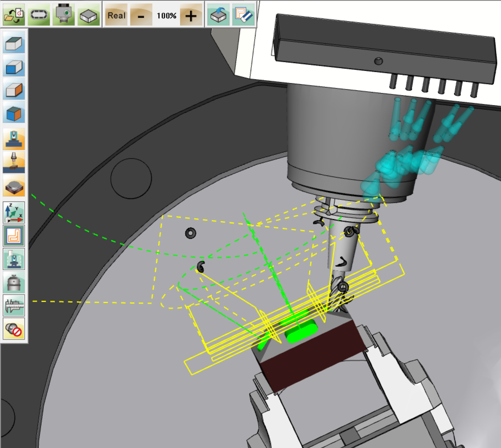Click the 100% speed value
Screen dimensions: 501x448
[x=166, y=15]
